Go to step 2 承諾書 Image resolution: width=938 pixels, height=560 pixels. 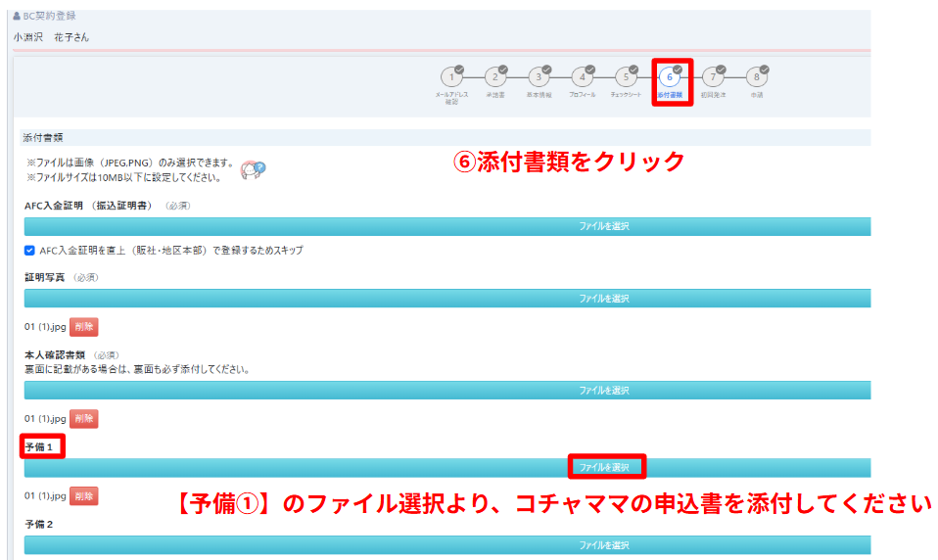coord(494,77)
